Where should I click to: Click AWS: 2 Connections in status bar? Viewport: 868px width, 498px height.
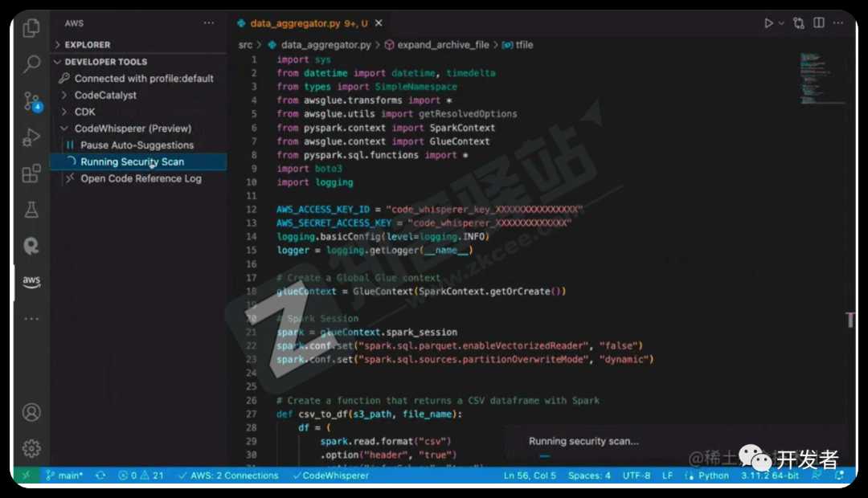[x=236, y=475]
